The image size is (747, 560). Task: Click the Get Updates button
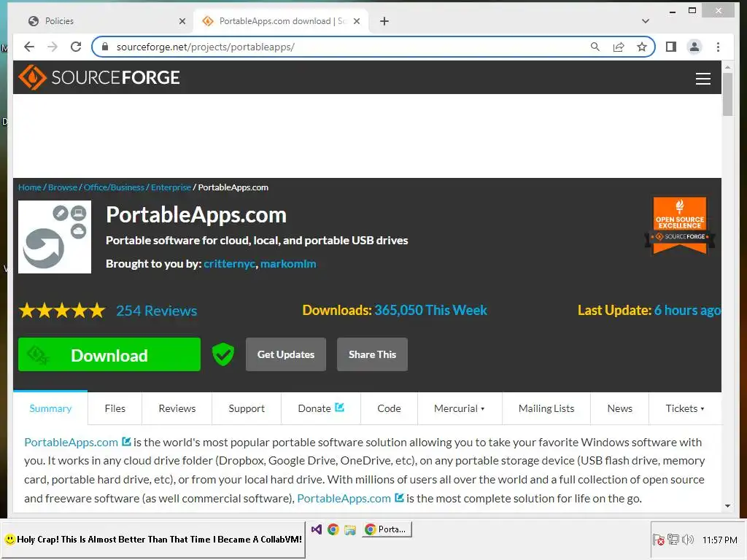click(286, 354)
